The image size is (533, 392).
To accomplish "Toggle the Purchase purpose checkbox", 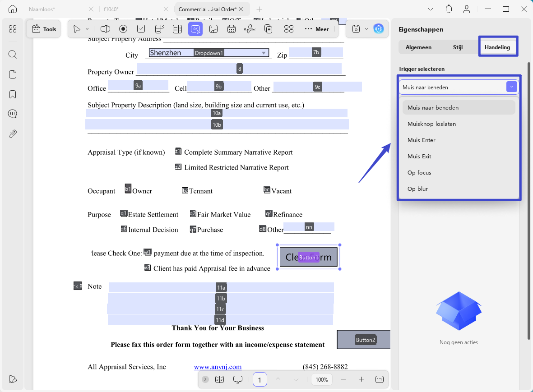I will pyautogui.click(x=193, y=229).
